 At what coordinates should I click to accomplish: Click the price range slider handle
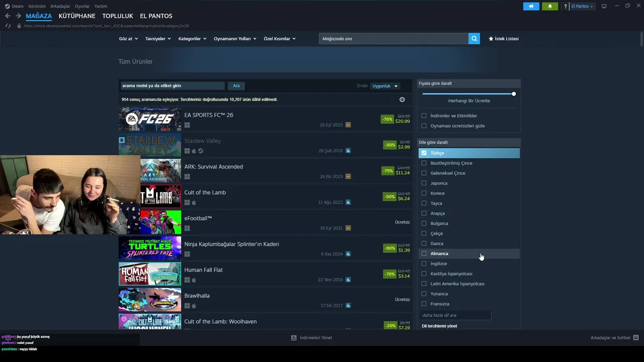(514, 94)
